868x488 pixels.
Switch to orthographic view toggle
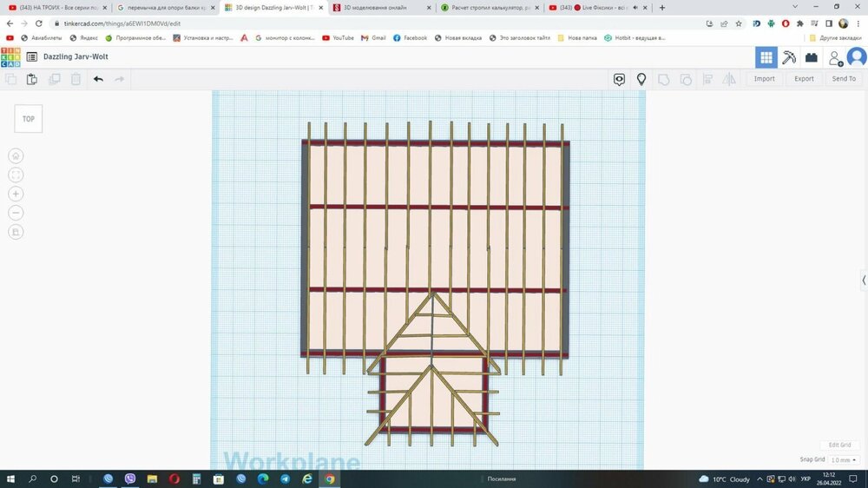(16, 232)
